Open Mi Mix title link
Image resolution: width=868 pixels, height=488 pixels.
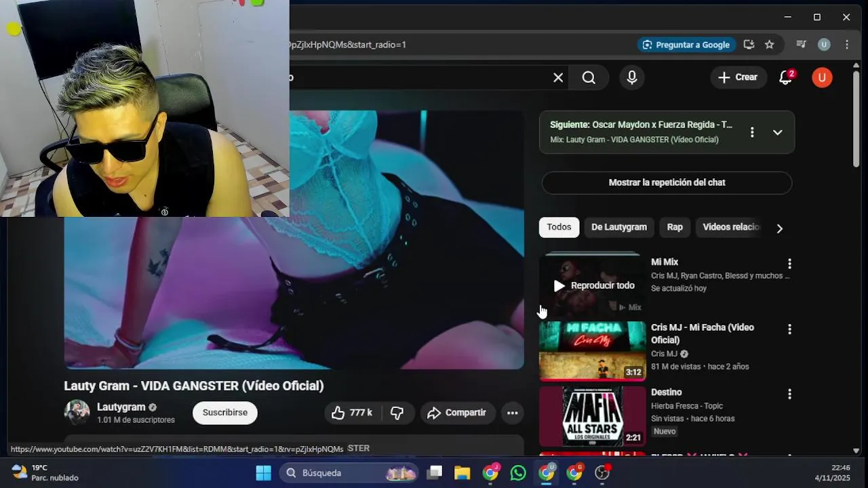(x=665, y=262)
